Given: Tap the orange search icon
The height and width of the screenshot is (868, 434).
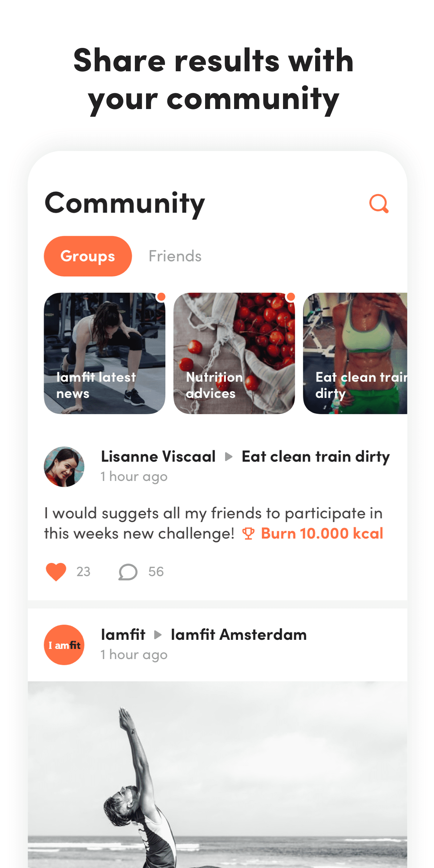Looking at the screenshot, I should [379, 203].
